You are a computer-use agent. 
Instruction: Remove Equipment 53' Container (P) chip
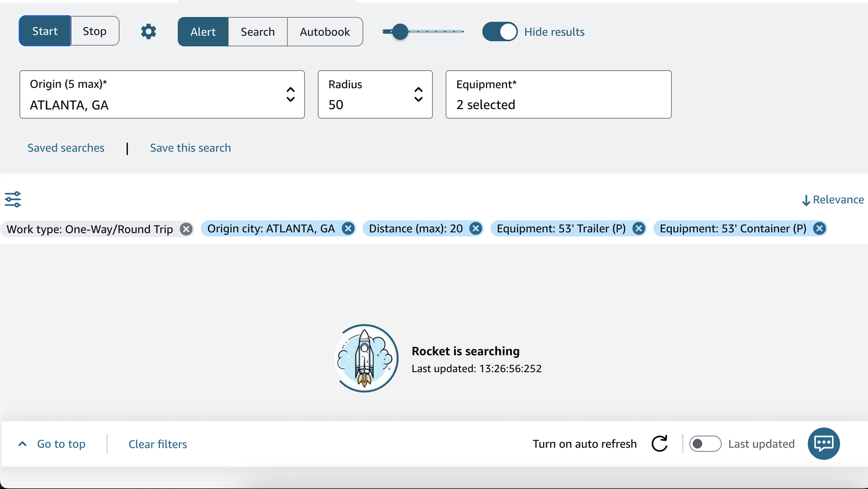click(x=819, y=229)
